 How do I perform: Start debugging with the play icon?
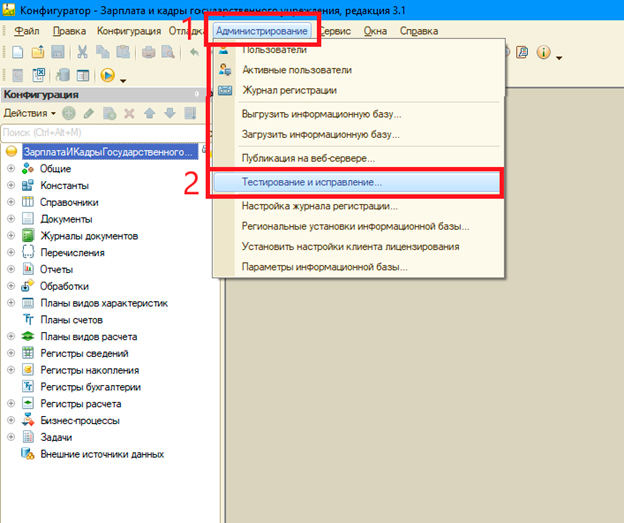pyautogui.click(x=107, y=75)
